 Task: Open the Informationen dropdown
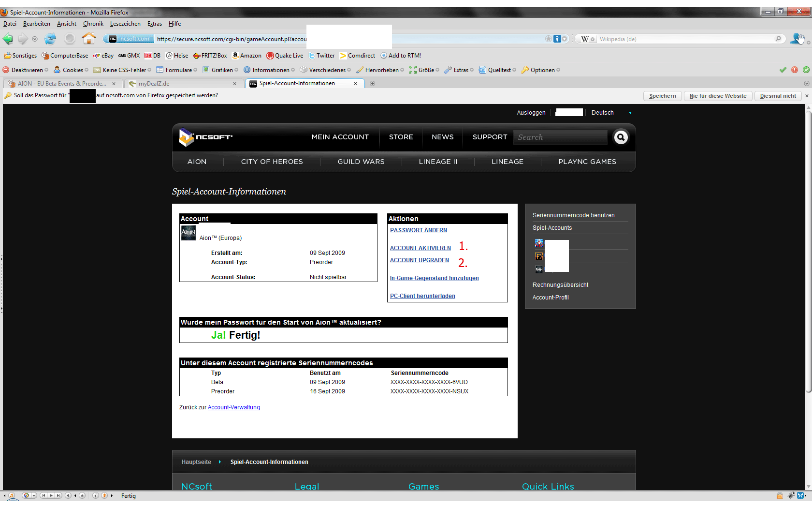tap(269, 70)
